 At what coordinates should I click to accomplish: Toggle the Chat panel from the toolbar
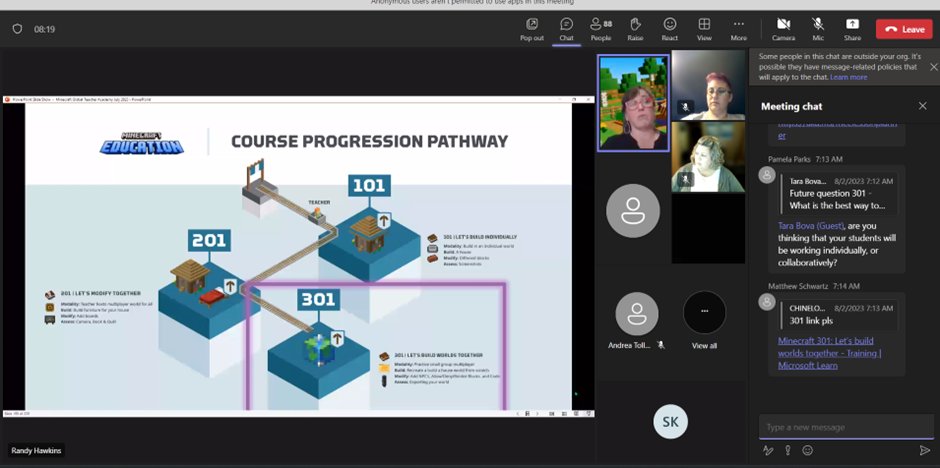[x=567, y=29]
